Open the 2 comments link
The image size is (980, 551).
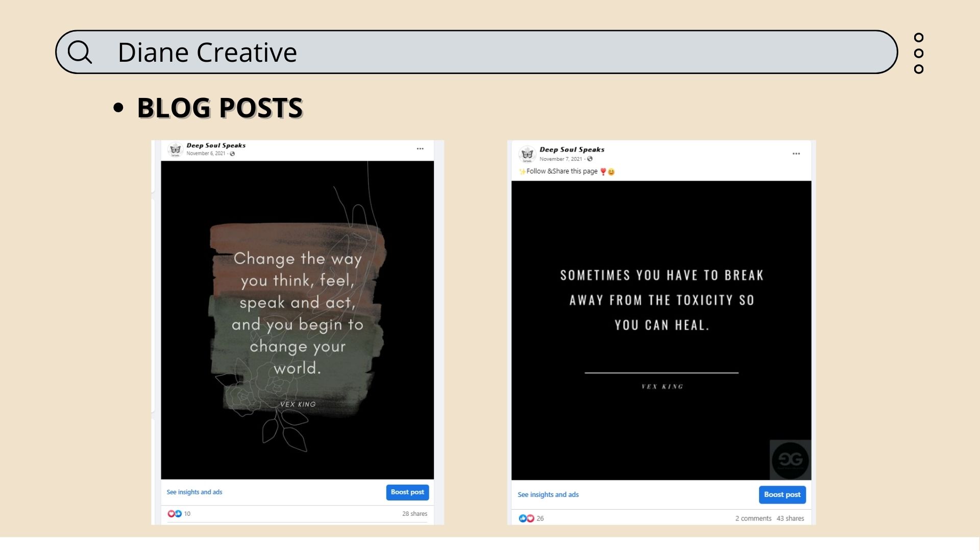click(753, 518)
